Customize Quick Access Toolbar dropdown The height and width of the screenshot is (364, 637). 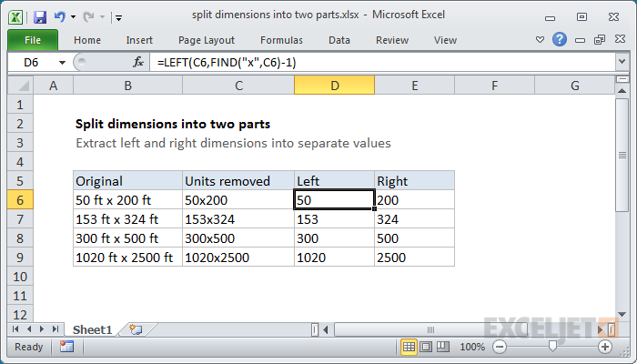click(118, 17)
